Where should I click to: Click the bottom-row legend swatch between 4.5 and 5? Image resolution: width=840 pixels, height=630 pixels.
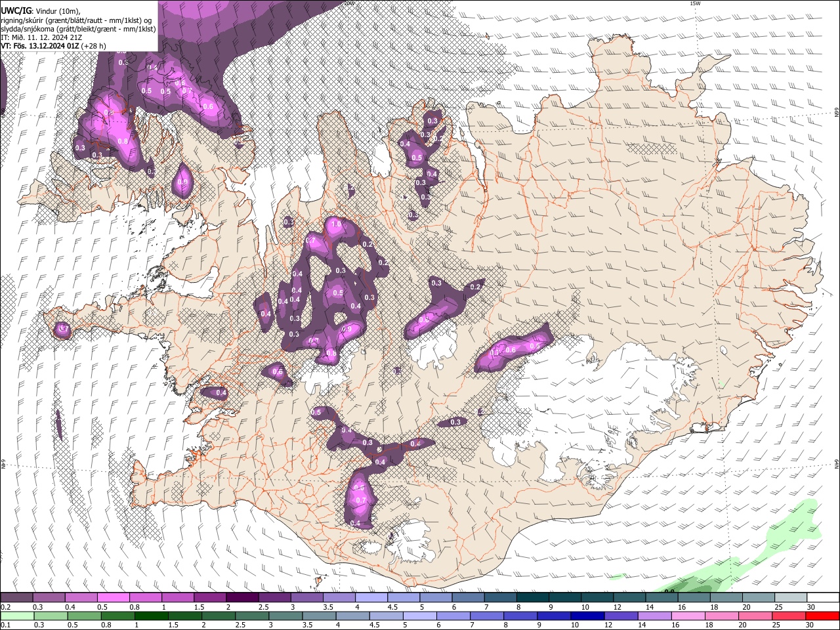click(x=387, y=616)
